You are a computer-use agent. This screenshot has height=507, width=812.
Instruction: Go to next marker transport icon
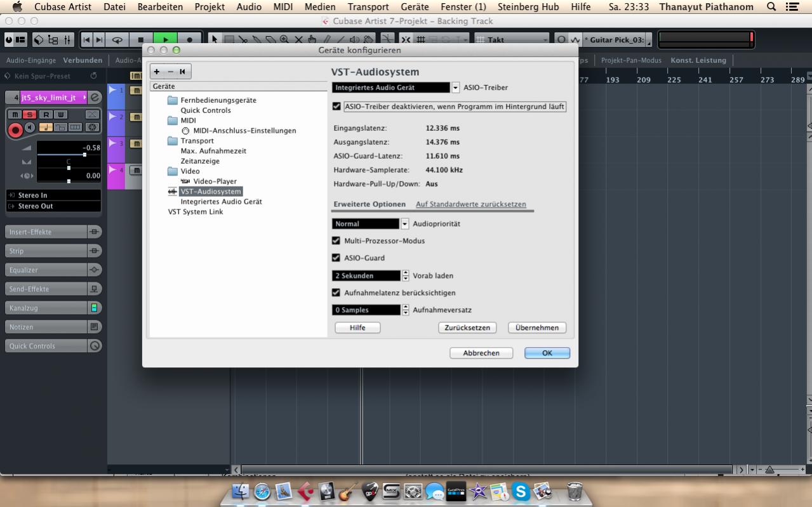tap(100, 39)
